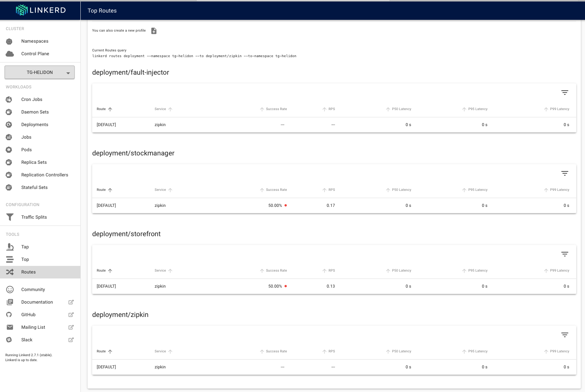Viewport: 585px width, 392px height.
Task: Click the deployment/stockmanager heading
Action: coord(133,153)
